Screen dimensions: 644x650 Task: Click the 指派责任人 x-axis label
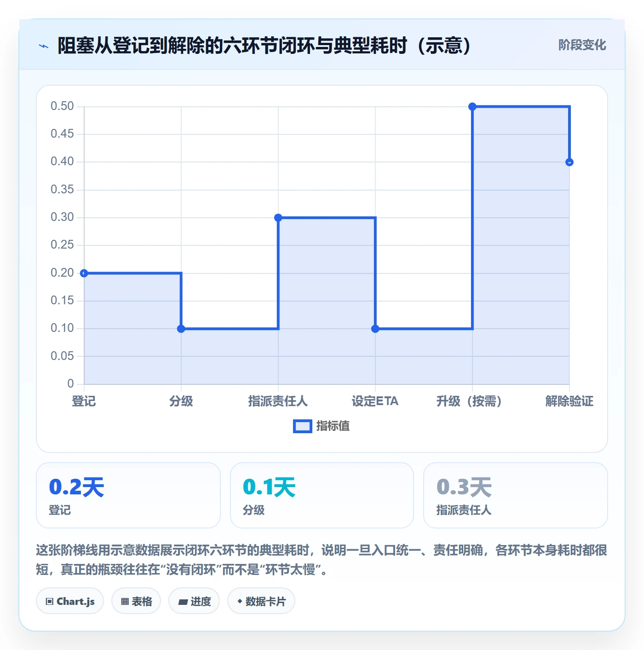pyautogui.click(x=278, y=401)
